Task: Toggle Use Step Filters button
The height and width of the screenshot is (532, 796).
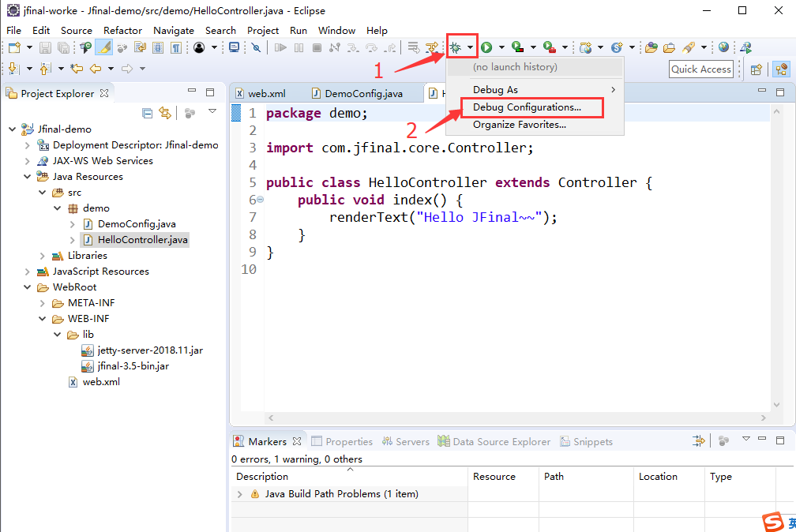Action: tap(431, 47)
